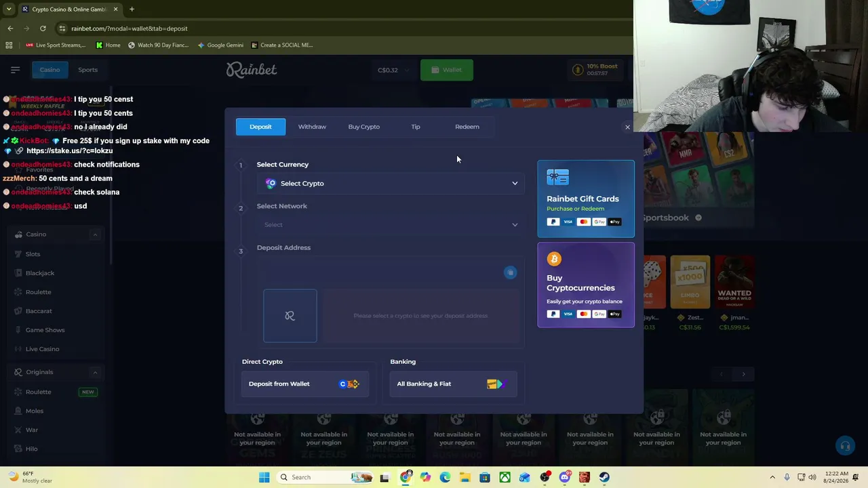Open the hamburger menu in site header
The image size is (868, 488).
15,70
